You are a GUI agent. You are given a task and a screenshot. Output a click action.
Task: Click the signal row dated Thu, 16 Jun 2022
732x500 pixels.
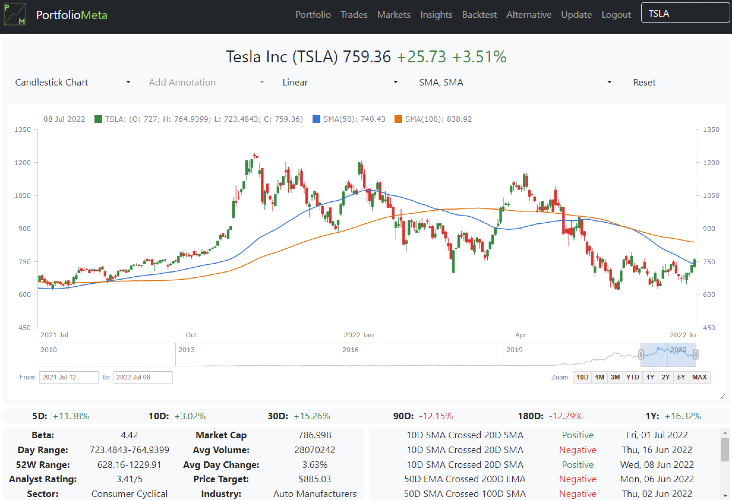click(x=547, y=450)
